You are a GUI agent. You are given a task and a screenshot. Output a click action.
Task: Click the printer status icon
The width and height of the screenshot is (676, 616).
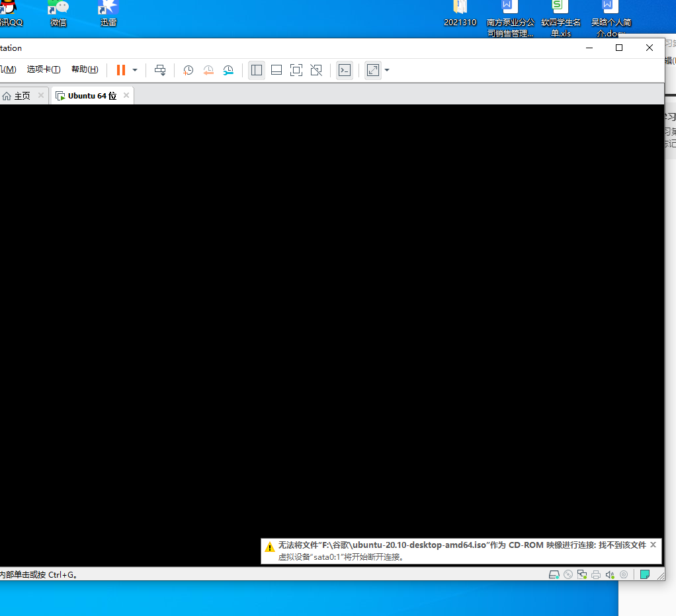pyautogui.click(x=596, y=574)
